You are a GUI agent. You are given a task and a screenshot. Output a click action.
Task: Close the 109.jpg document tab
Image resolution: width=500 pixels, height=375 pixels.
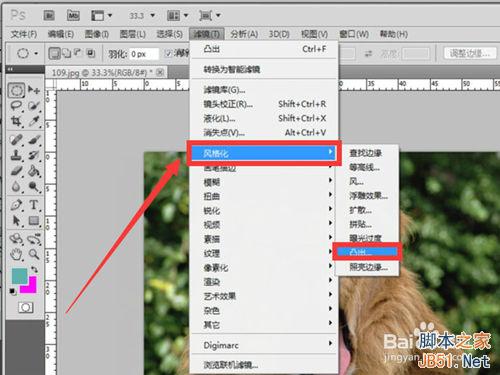click(x=160, y=72)
